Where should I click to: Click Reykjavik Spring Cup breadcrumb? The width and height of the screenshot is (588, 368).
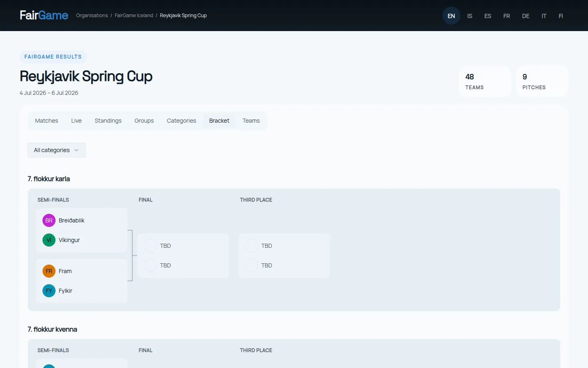pos(183,16)
